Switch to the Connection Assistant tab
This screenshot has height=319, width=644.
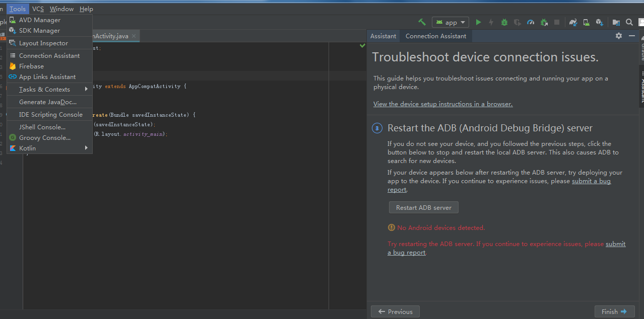(x=436, y=36)
